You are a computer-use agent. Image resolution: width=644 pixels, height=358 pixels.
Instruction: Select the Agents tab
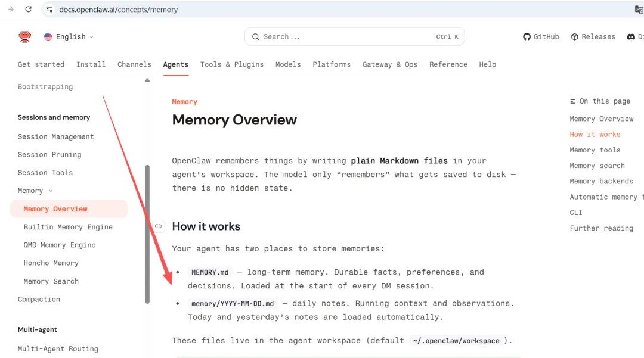click(x=176, y=64)
